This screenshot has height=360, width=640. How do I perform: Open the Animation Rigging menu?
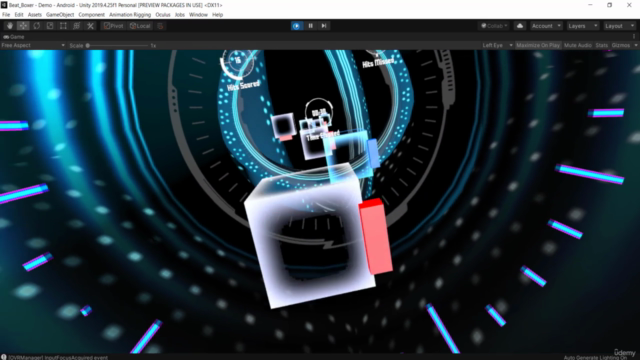pos(130,15)
